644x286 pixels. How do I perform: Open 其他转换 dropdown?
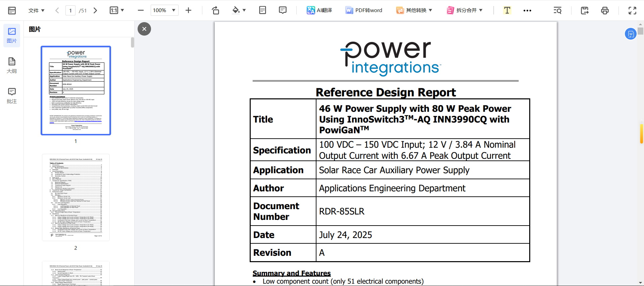414,10
